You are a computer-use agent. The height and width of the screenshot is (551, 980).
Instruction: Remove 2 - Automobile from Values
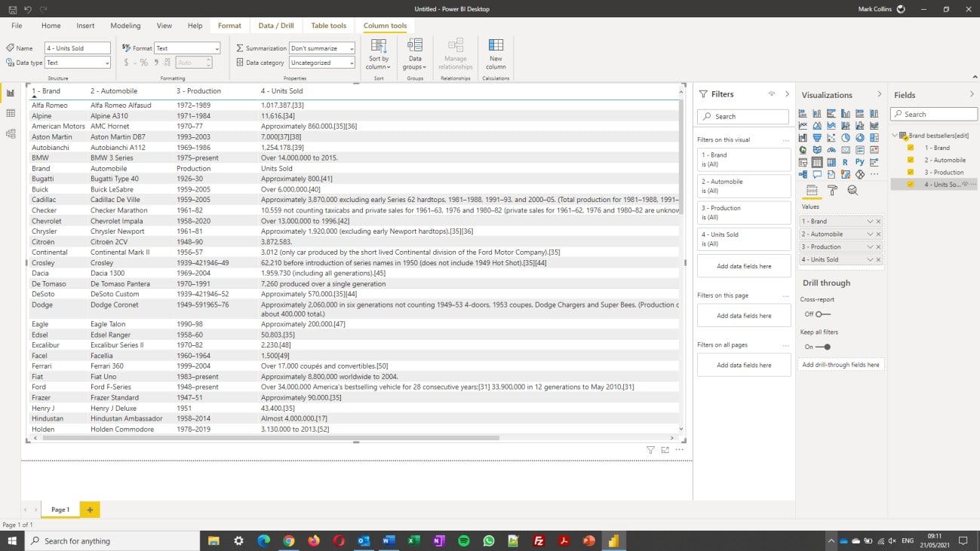click(879, 234)
